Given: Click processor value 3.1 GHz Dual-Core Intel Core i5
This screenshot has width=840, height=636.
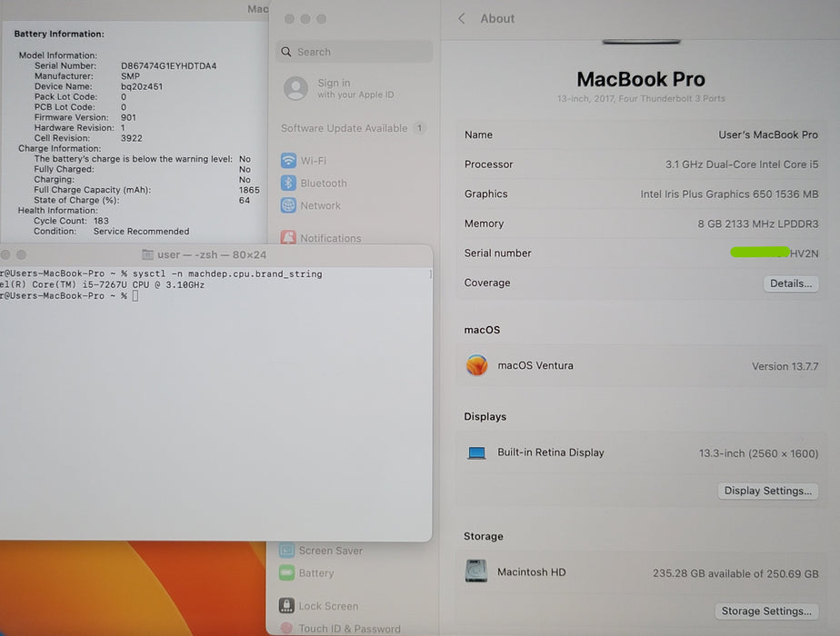Looking at the screenshot, I should coord(742,164).
